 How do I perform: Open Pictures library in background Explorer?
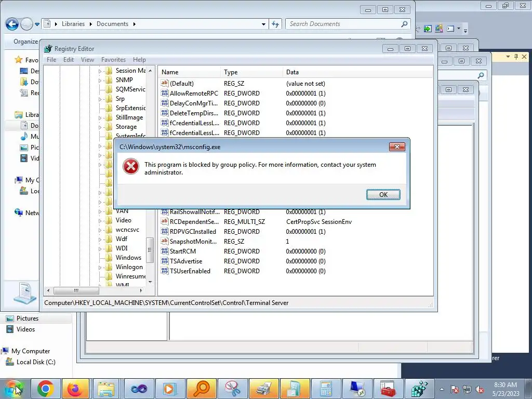click(x=28, y=318)
